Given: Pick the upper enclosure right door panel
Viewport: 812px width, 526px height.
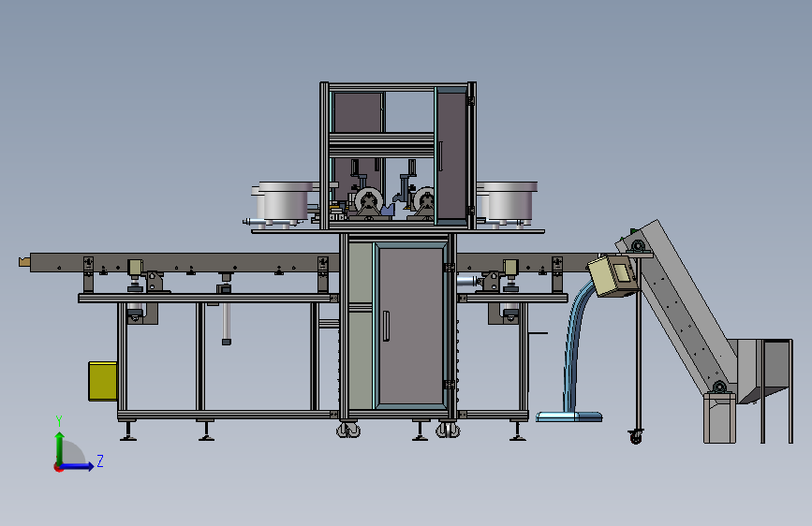Looking at the screenshot, I should [451, 155].
